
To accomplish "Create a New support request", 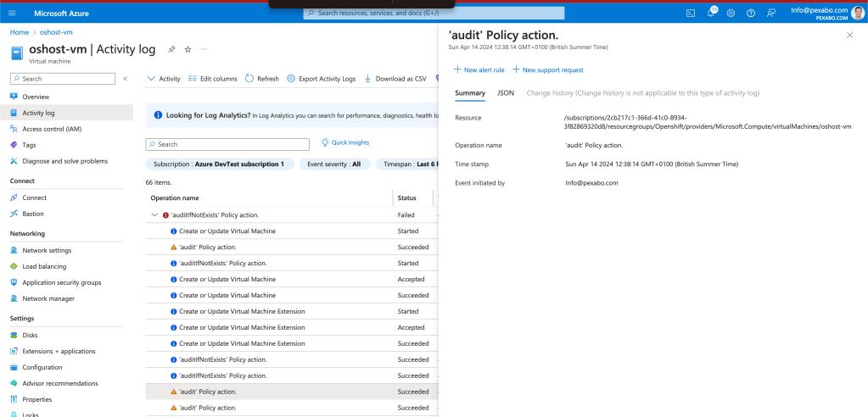I will coord(547,69).
